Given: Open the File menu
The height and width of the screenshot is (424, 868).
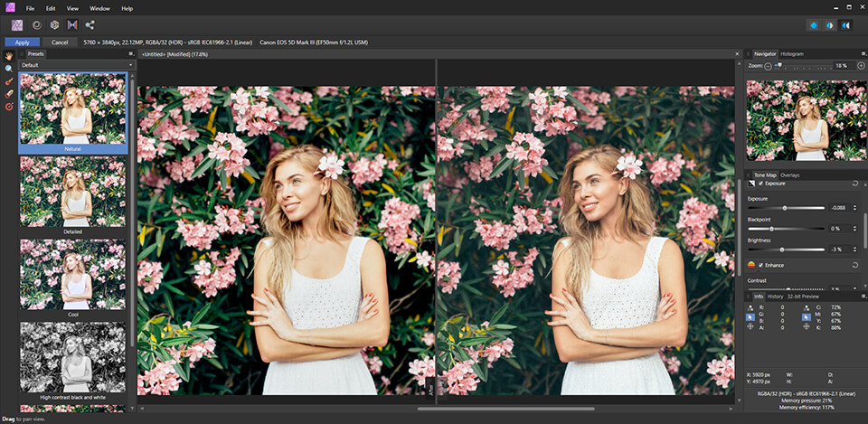Looking at the screenshot, I should 30,8.
